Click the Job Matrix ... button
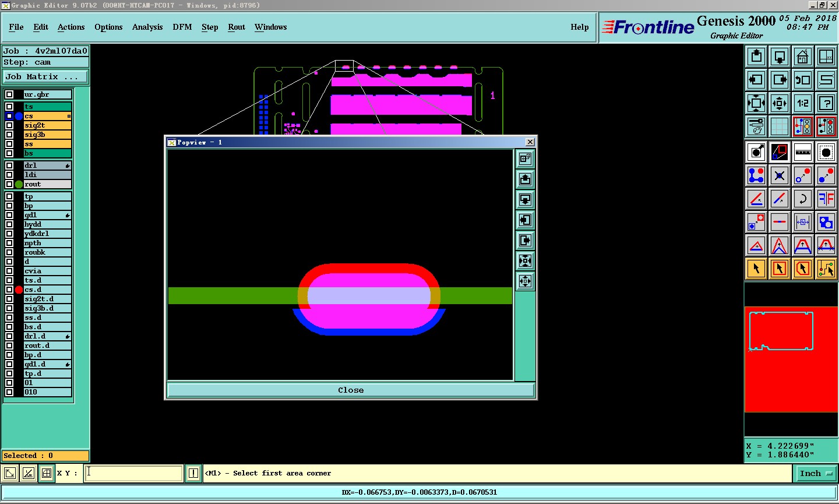The image size is (839, 504). pyautogui.click(x=45, y=76)
